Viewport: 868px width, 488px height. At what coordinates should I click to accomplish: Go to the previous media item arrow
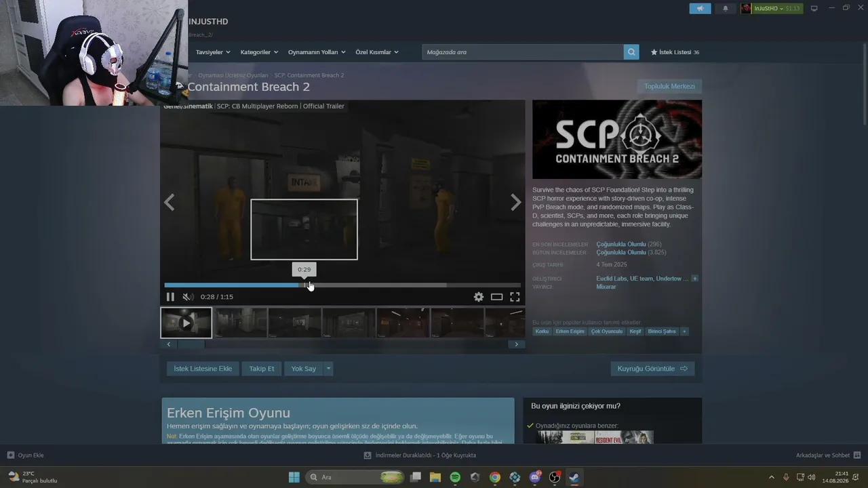coord(170,202)
